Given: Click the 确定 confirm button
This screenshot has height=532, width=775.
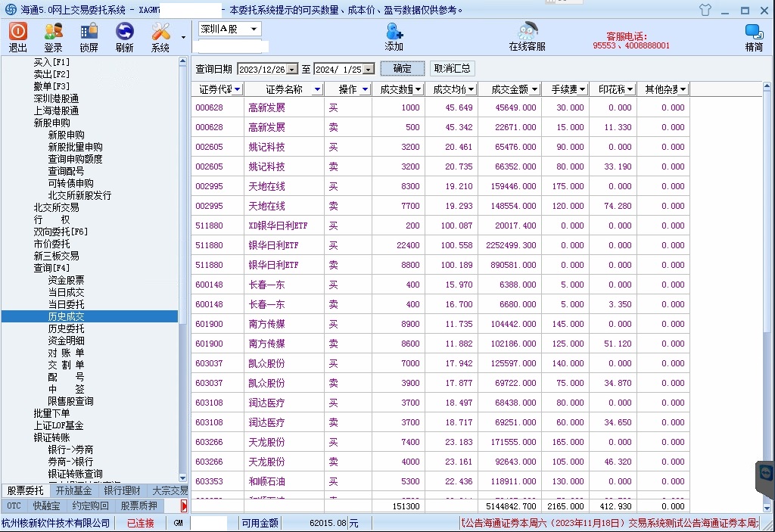Looking at the screenshot, I should pyautogui.click(x=403, y=69).
